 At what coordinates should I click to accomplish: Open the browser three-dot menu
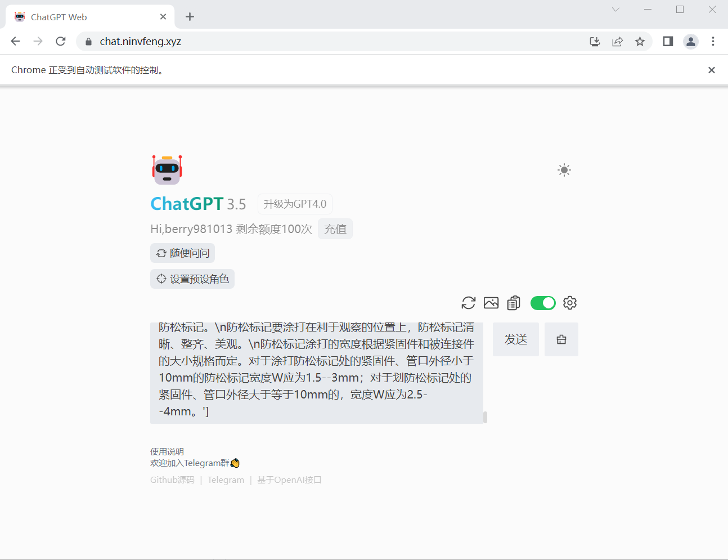pyautogui.click(x=713, y=41)
